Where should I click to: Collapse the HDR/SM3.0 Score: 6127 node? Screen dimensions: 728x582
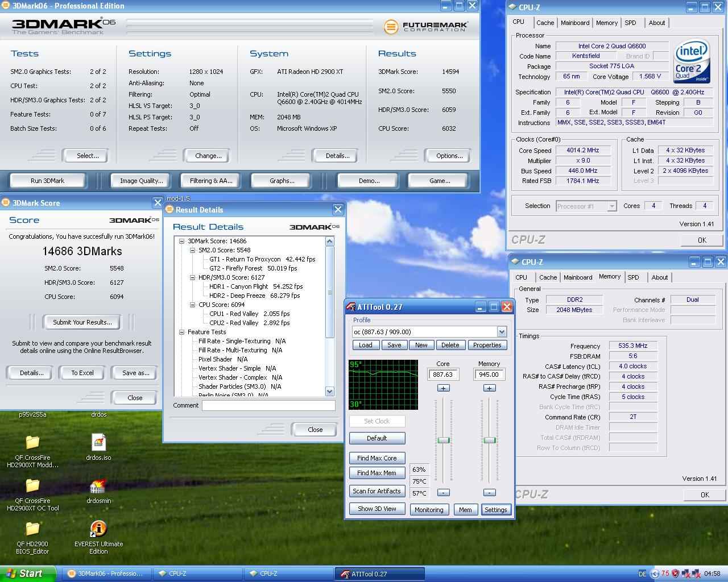[193, 277]
